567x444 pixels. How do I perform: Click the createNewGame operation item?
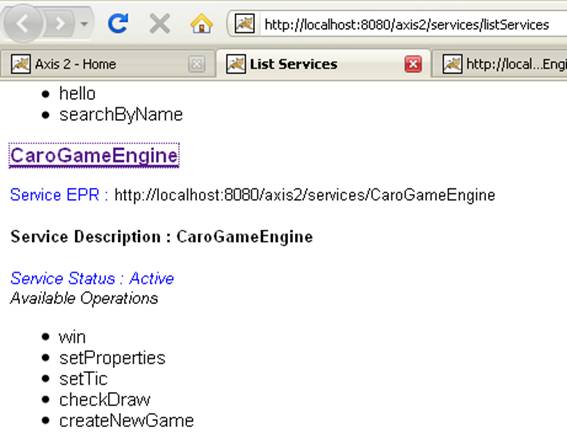pyautogui.click(x=126, y=421)
